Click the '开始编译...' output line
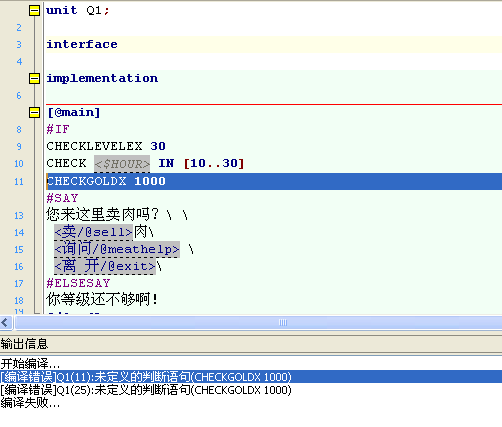The width and height of the screenshot is (502, 427). [30, 364]
